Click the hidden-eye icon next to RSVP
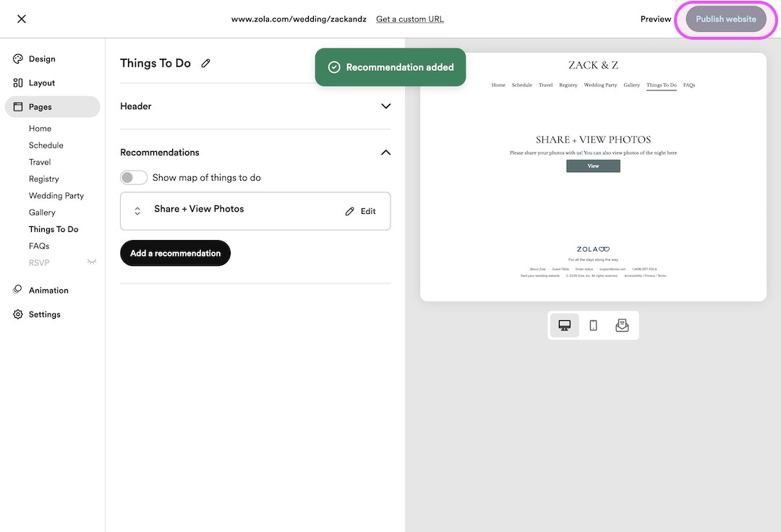Image resolution: width=781 pixels, height=532 pixels. pyautogui.click(x=92, y=262)
